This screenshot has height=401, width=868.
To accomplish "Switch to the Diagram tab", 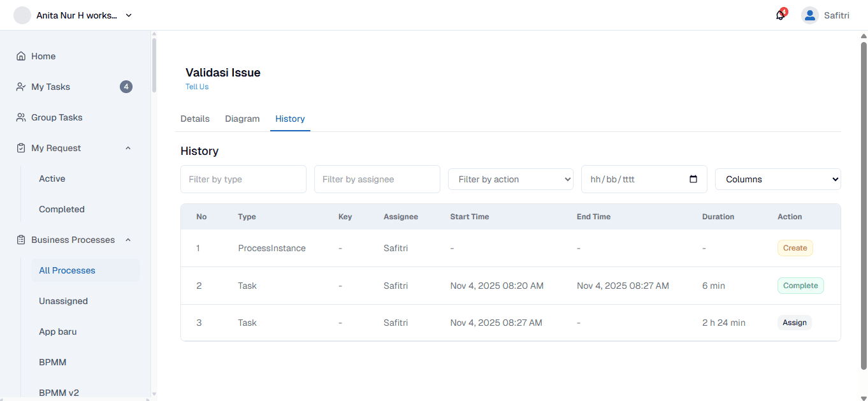I will [x=242, y=119].
